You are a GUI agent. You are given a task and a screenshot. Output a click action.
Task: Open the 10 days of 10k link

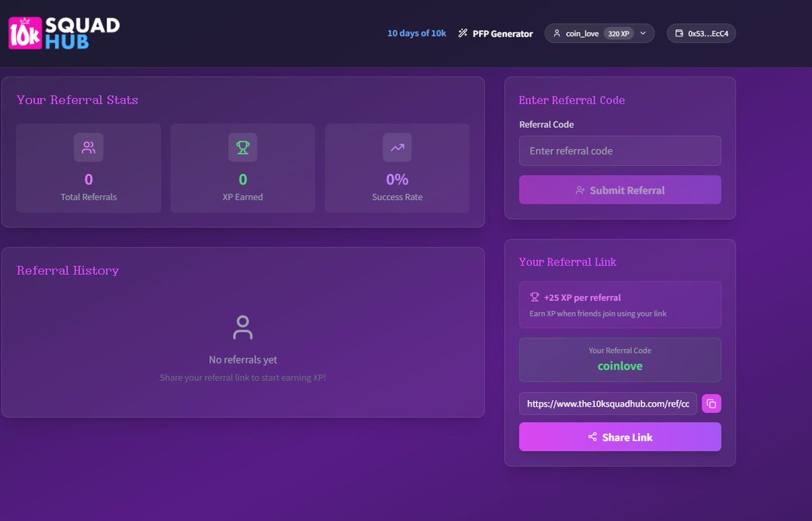416,33
